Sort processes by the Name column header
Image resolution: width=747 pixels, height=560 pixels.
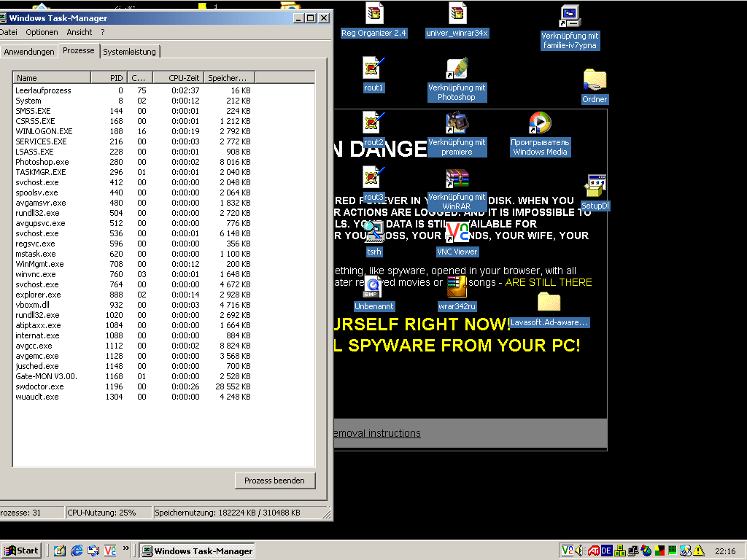[x=52, y=77]
